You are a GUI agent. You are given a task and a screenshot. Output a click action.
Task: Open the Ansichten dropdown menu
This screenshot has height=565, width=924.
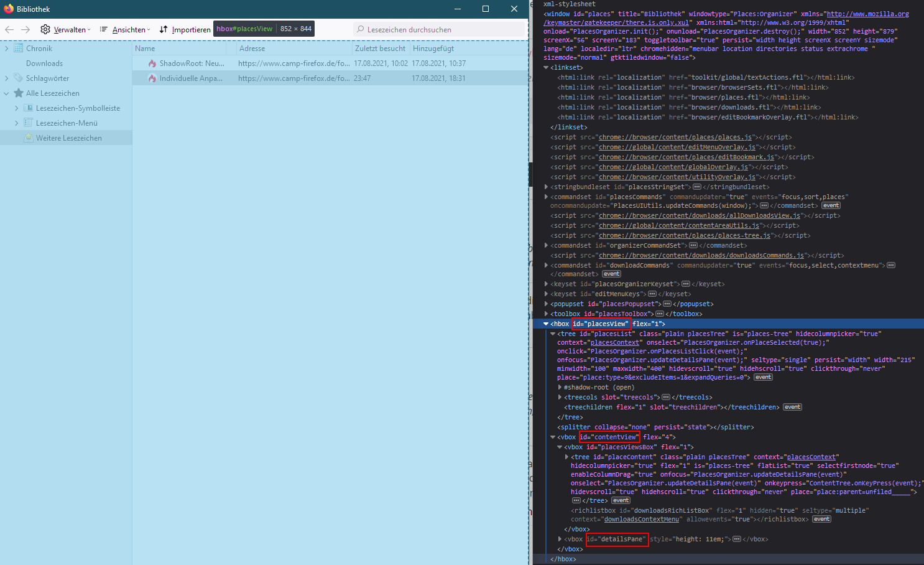pyautogui.click(x=124, y=29)
